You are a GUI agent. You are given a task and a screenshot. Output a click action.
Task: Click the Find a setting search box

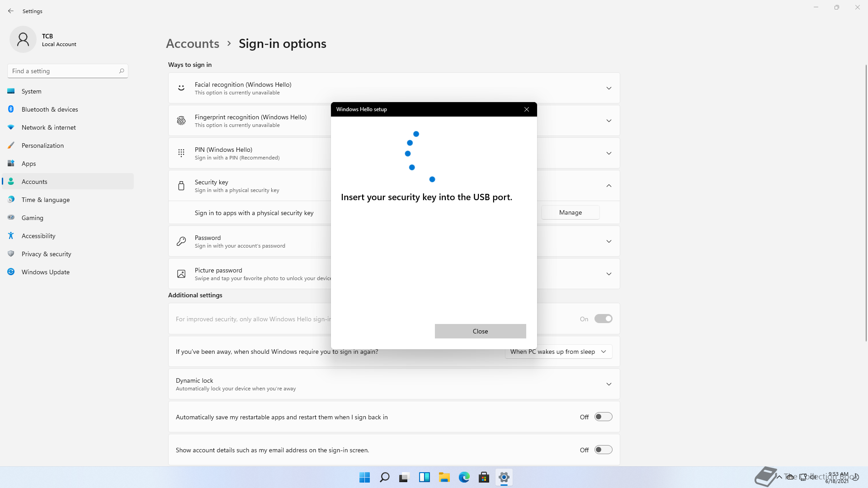(x=68, y=71)
